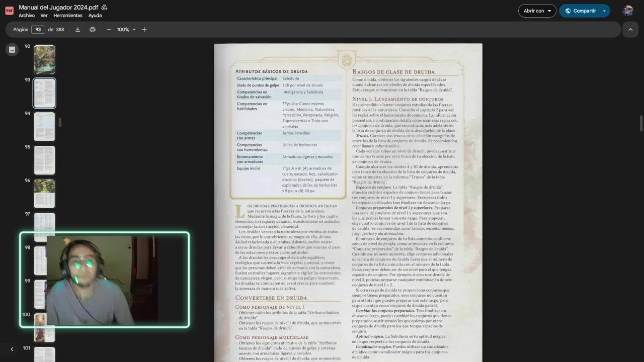Download the PDF document

[78, 30]
